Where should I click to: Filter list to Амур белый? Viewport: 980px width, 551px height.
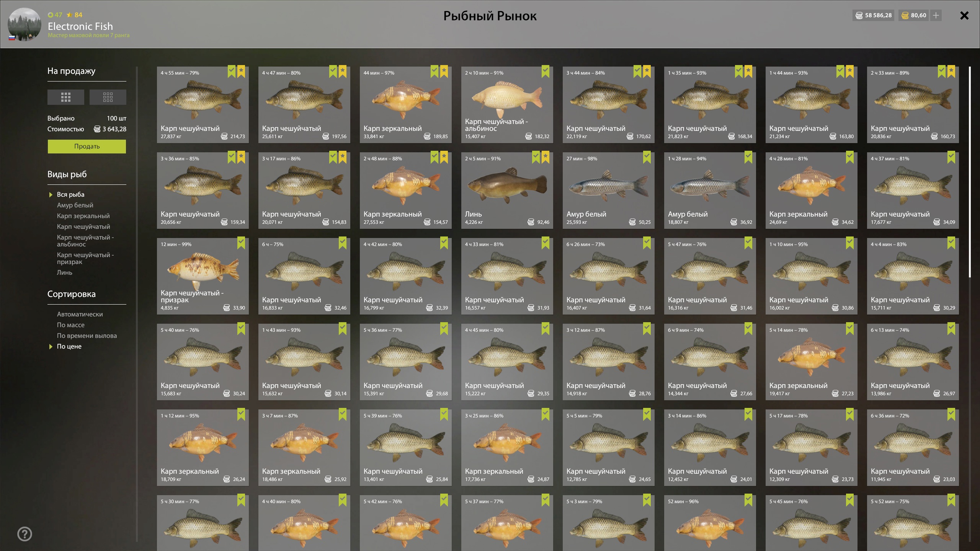[75, 205]
